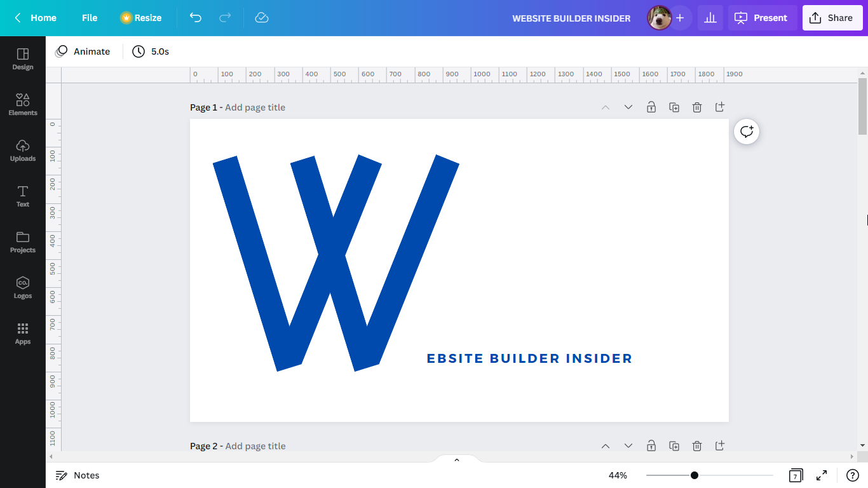This screenshot has height=488, width=868.
Task: Open the Text panel
Action: pos(23,196)
